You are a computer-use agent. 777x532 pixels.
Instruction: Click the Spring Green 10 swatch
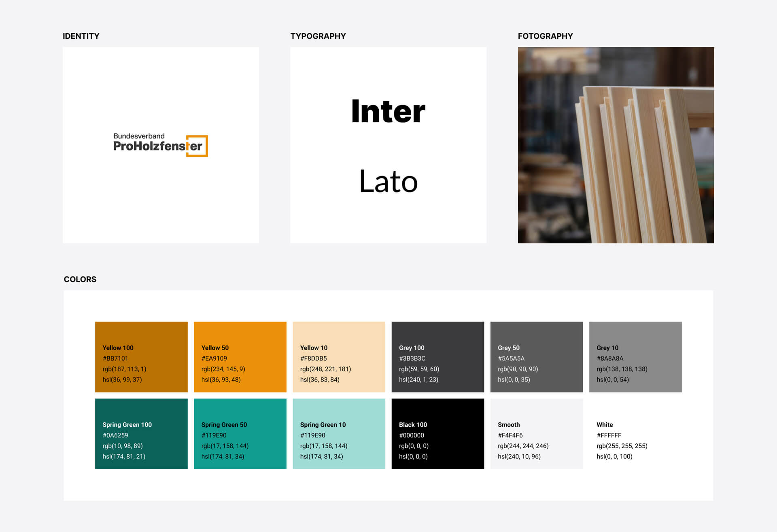339,433
